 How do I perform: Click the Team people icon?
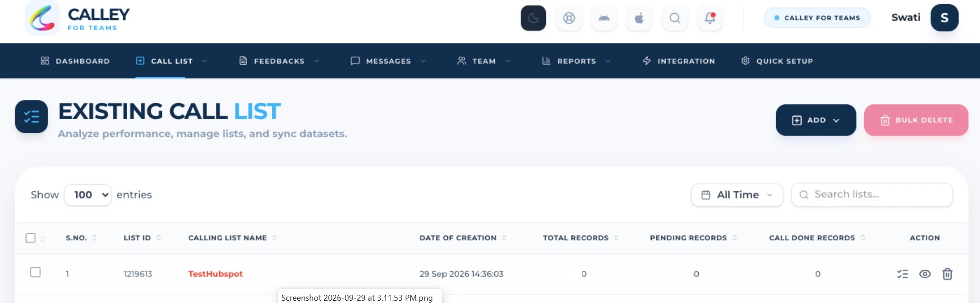click(x=461, y=61)
